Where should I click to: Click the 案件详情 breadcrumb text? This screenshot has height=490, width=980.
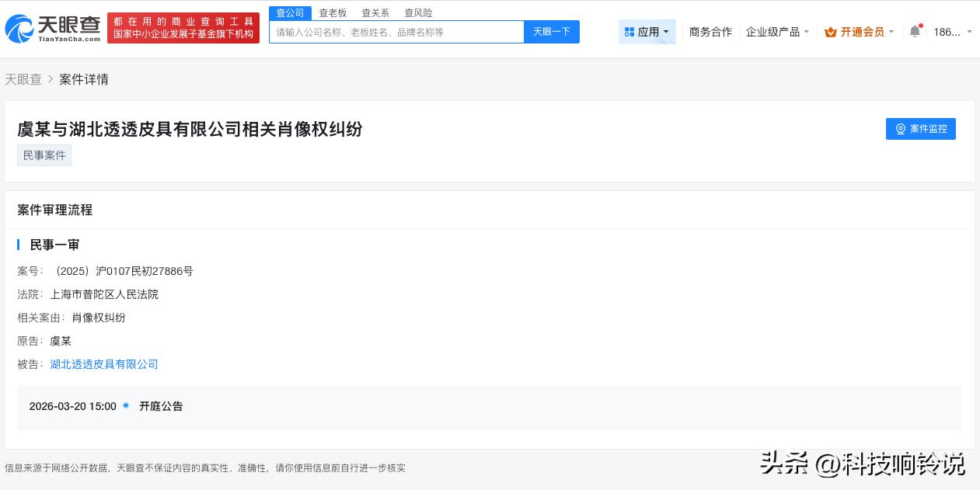click(x=84, y=79)
